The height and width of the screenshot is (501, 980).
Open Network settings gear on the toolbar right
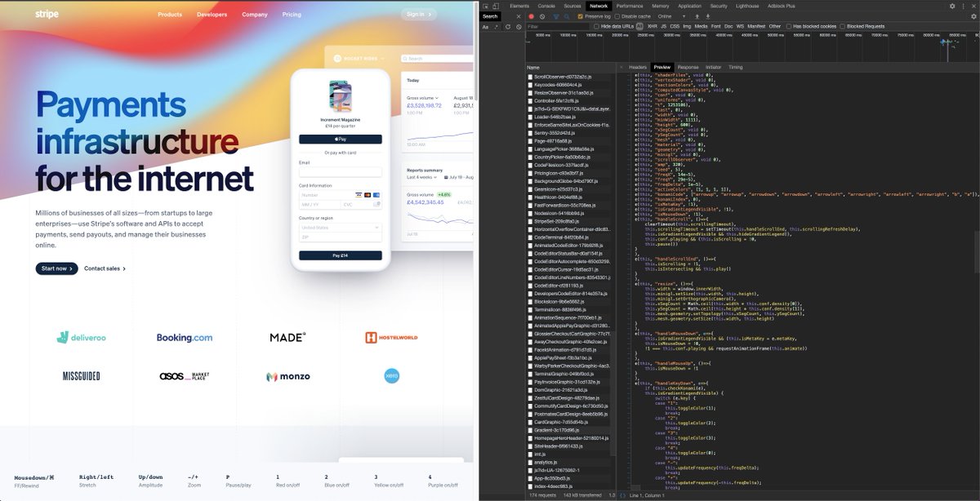click(973, 16)
